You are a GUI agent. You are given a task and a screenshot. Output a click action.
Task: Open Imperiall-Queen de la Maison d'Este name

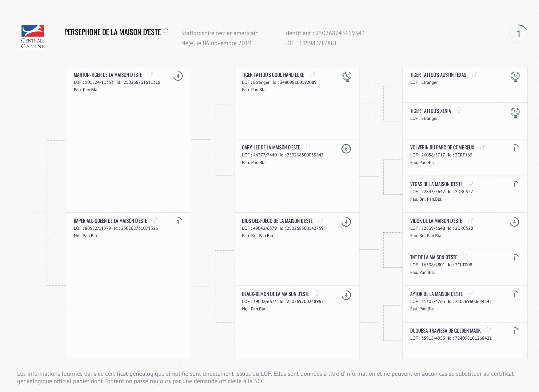[110, 221]
